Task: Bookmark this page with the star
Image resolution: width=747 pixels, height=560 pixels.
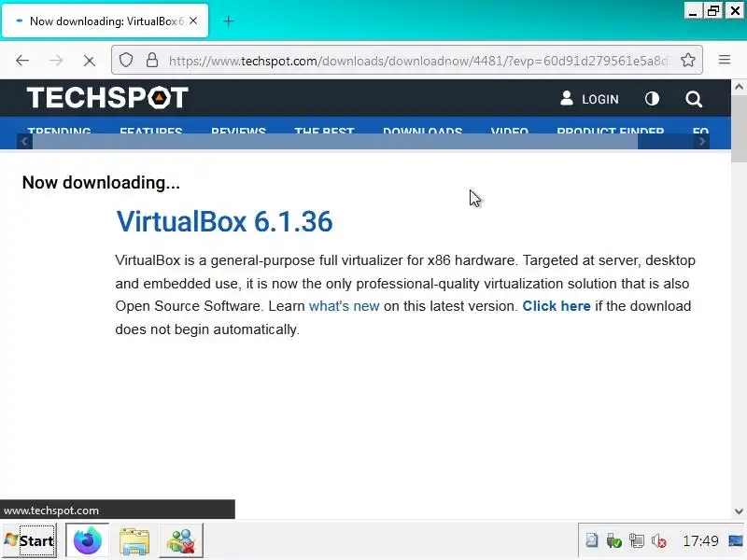Action: [688, 60]
